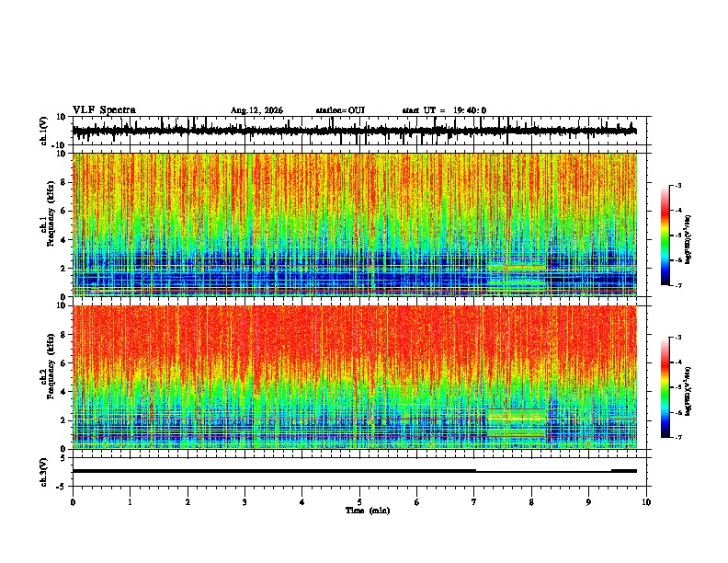Click the ch.1 voltage waveform trace
This screenshot has width=728, height=563.
tap(355, 131)
